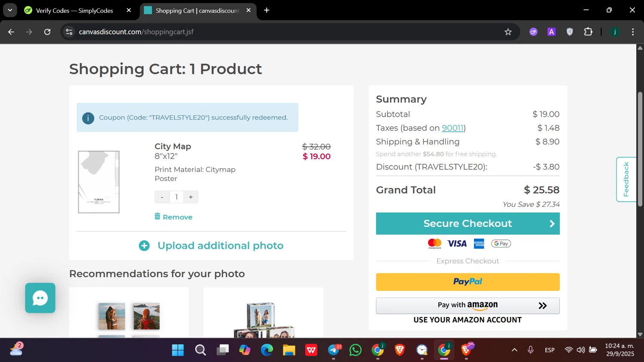
Task: Open WhatsApp from taskbar
Action: [355, 350]
